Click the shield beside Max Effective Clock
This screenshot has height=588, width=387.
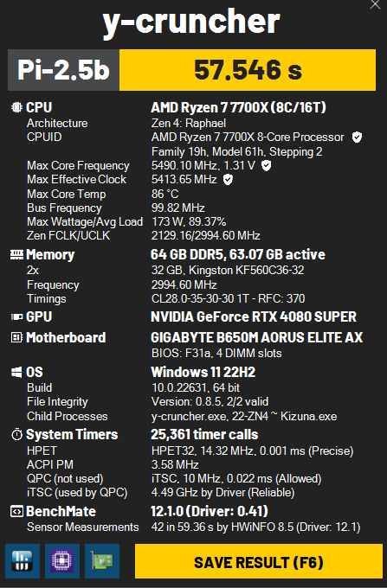[228, 180]
